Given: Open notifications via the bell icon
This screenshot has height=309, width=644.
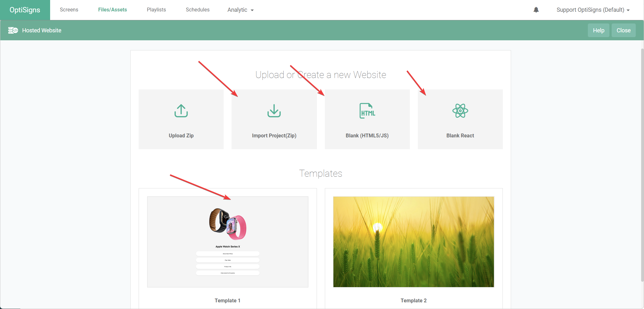Looking at the screenshot, I should pos(536,10).
